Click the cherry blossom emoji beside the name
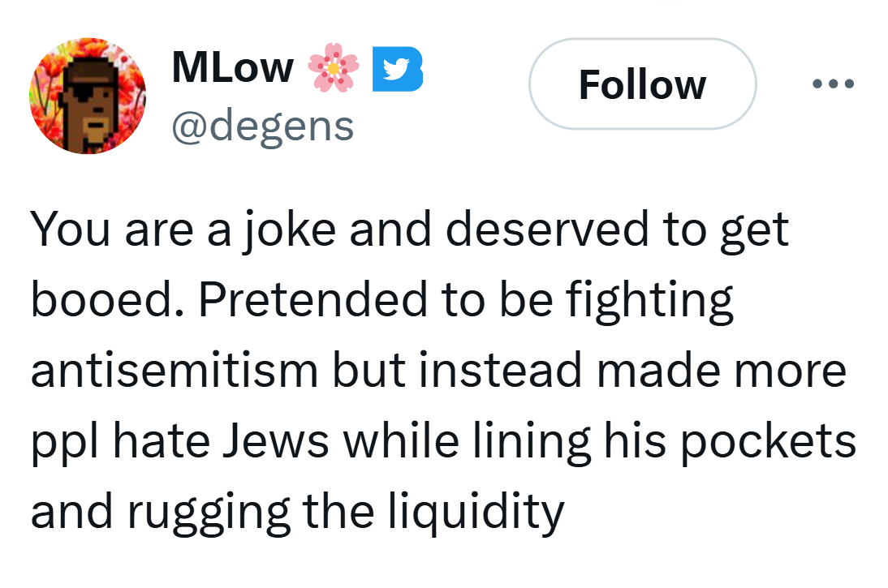This screenshot has height=588, width=888. coord(332,68)
